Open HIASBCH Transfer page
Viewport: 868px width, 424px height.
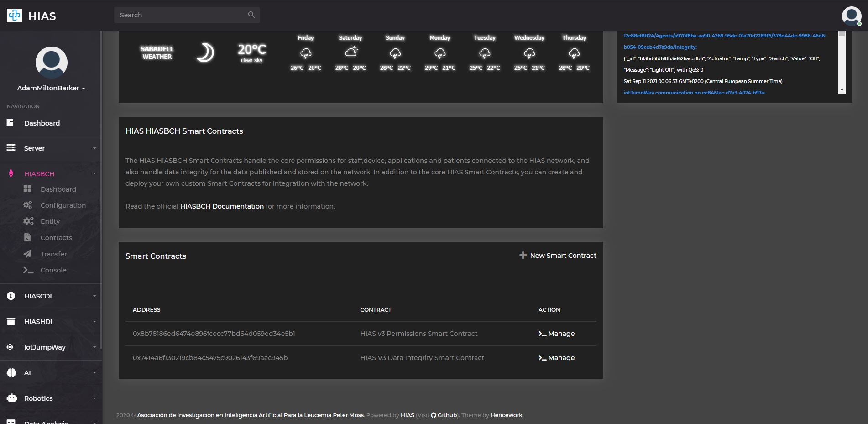(x=53, y=254)
